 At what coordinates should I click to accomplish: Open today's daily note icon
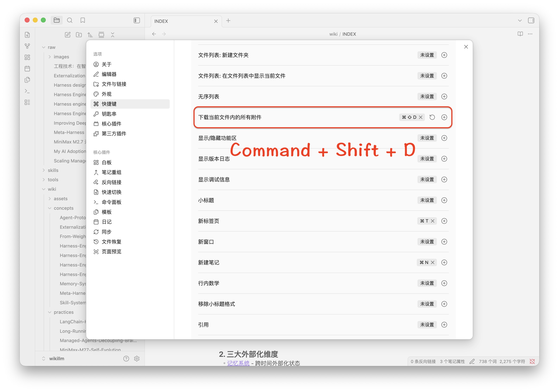pos(27,69)
